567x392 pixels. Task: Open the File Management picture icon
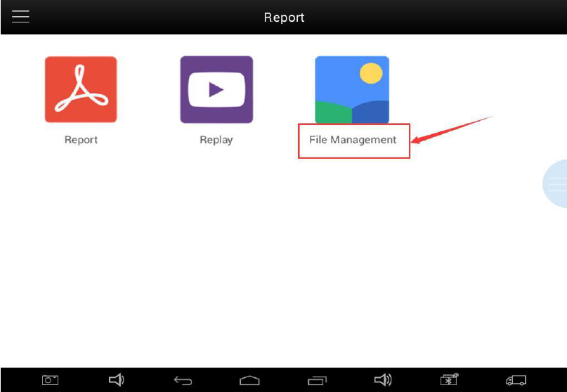(x=352, y=90)
